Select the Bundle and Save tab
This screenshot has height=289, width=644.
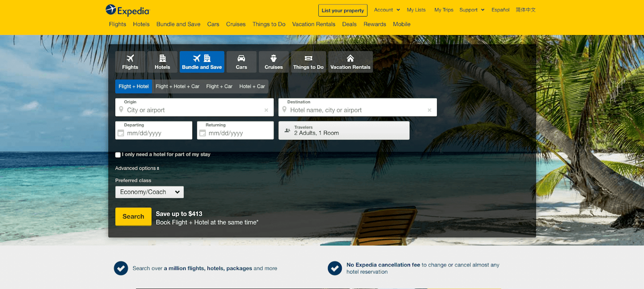[x=202, y=62]
